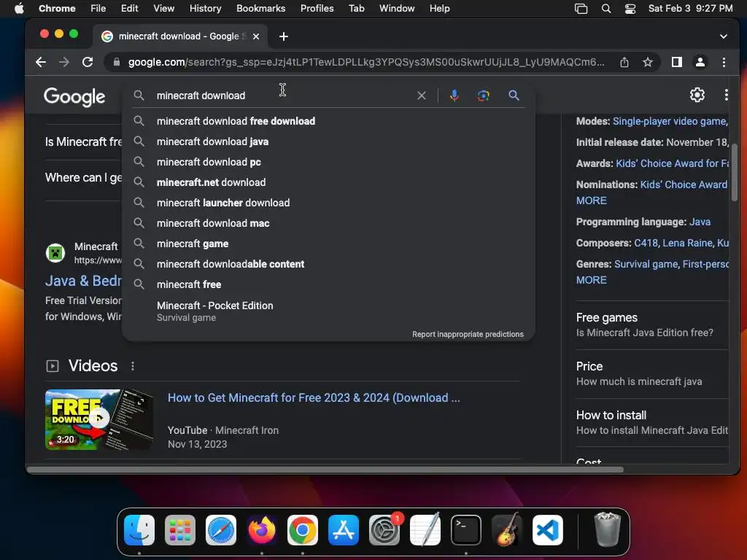Go back to the previous page
Screen dimensions: 747x560
click(x=41, y=62)
